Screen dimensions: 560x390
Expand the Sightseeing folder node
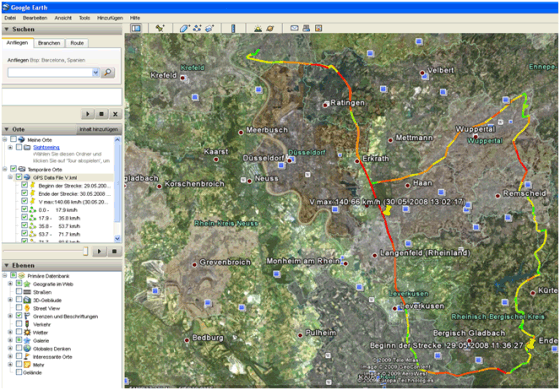(x=10, y=147)
